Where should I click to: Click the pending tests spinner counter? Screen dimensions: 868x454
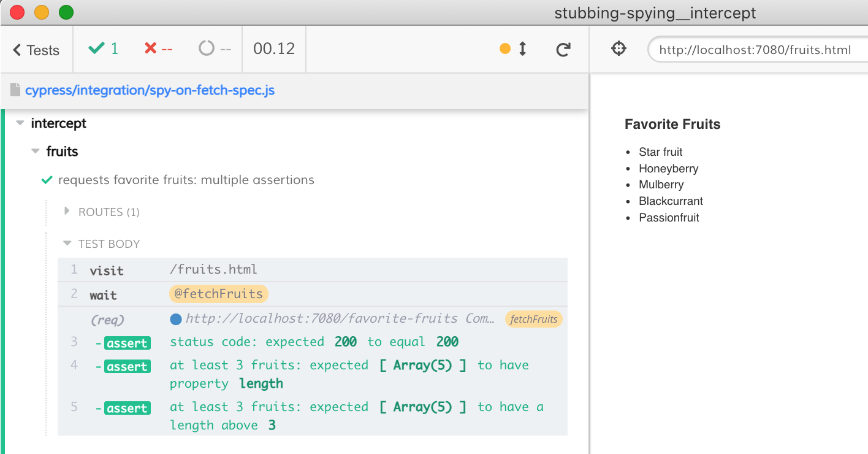pyautogui.click(x=215, y=48)
